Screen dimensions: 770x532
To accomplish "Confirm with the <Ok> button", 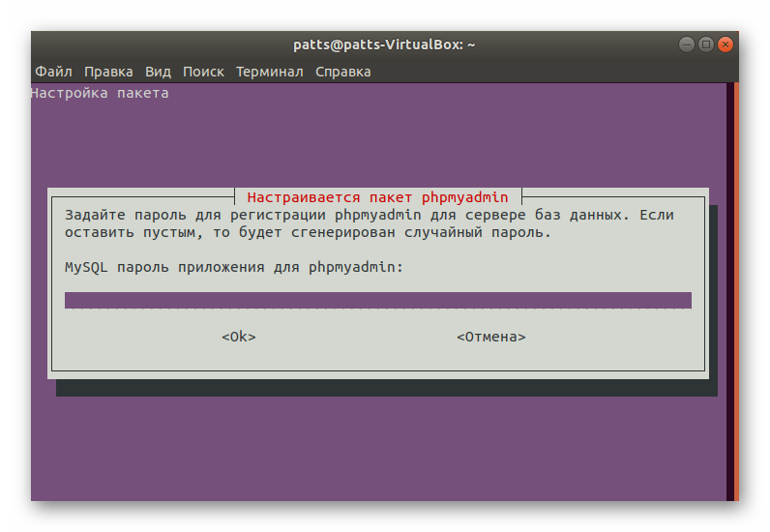I will (239, 337).
